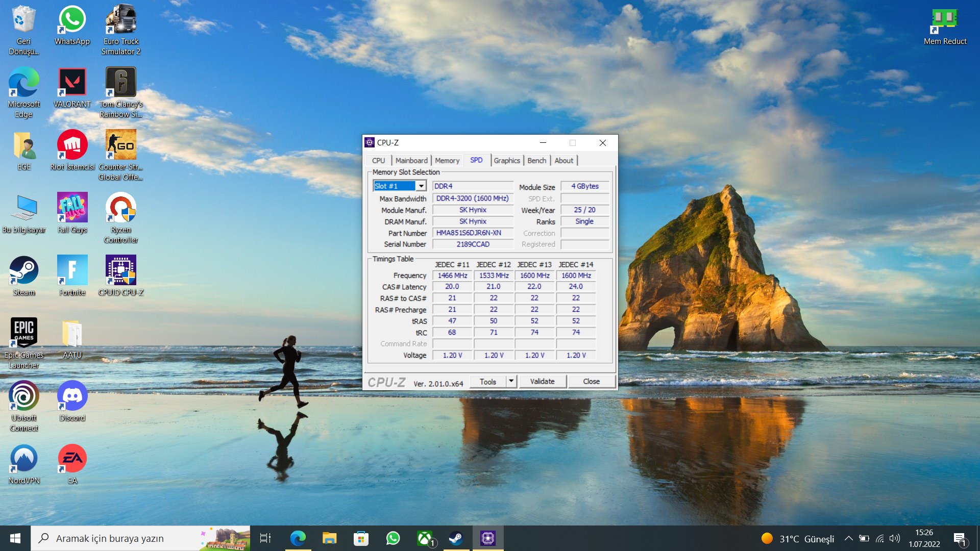This screenshot has height=551, width=980.
Task: Open Bu bilgisayar desktop icon
Action: (x=23, y=213)
